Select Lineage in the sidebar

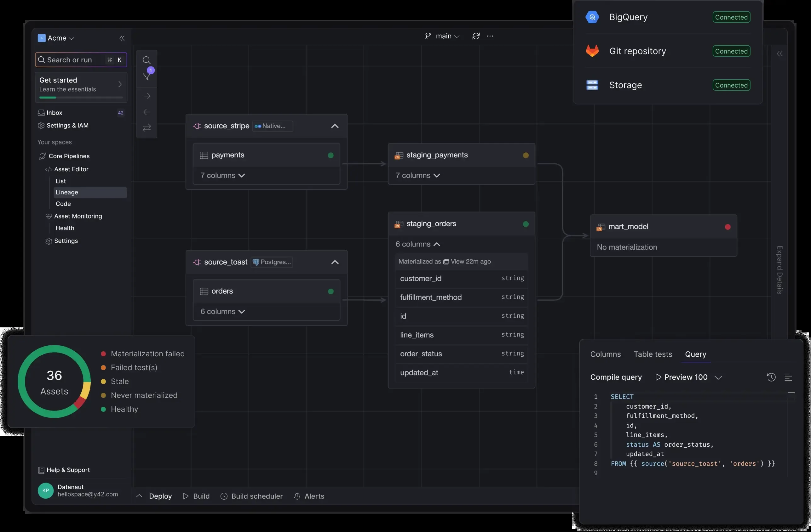pos(90,192)
